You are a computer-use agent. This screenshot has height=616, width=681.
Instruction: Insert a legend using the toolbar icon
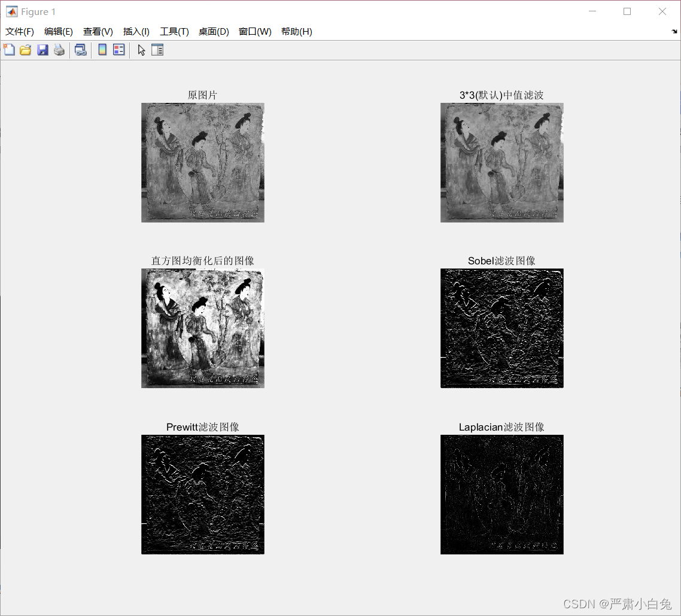pos(118,50)
